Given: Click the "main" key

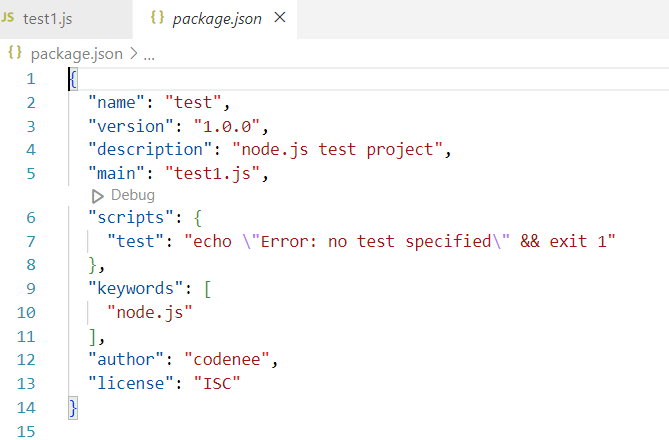Looking at the screenshot, I should coord(116,174).
